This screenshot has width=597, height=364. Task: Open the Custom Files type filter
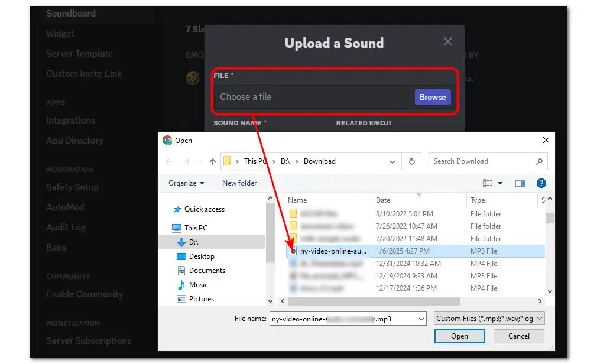tap(489, 318)
